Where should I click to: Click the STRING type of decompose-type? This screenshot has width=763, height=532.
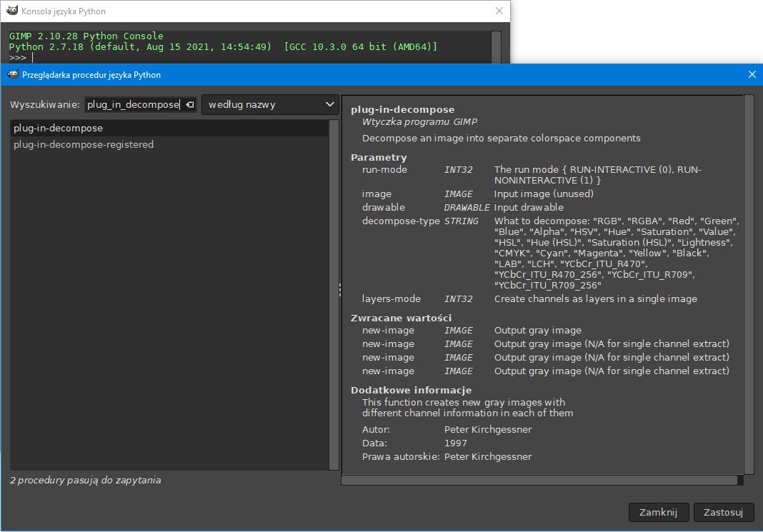coord(462,221)
